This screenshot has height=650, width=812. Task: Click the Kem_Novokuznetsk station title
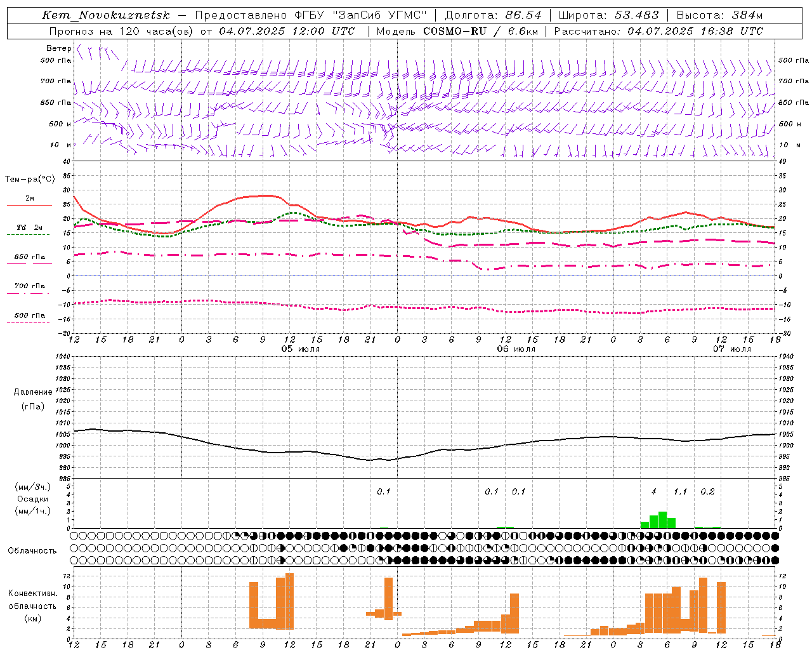pos(106,15)
